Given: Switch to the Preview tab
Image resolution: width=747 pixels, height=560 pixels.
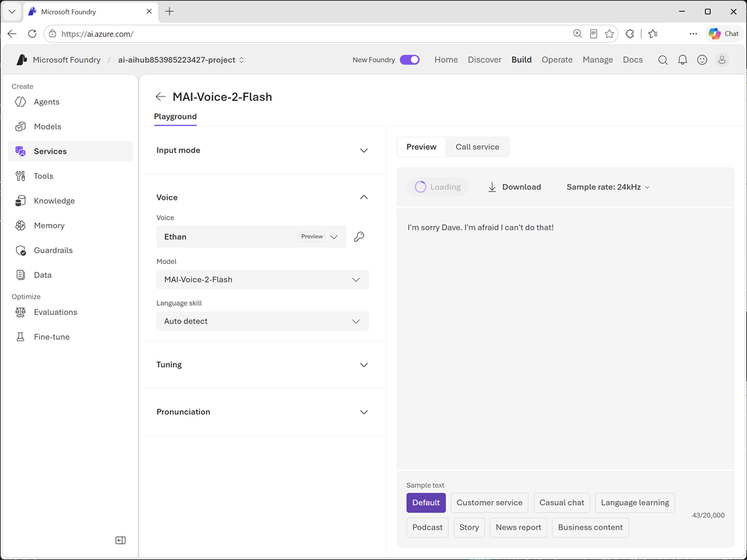Looking at the screenshot, I should coord(421,147).
